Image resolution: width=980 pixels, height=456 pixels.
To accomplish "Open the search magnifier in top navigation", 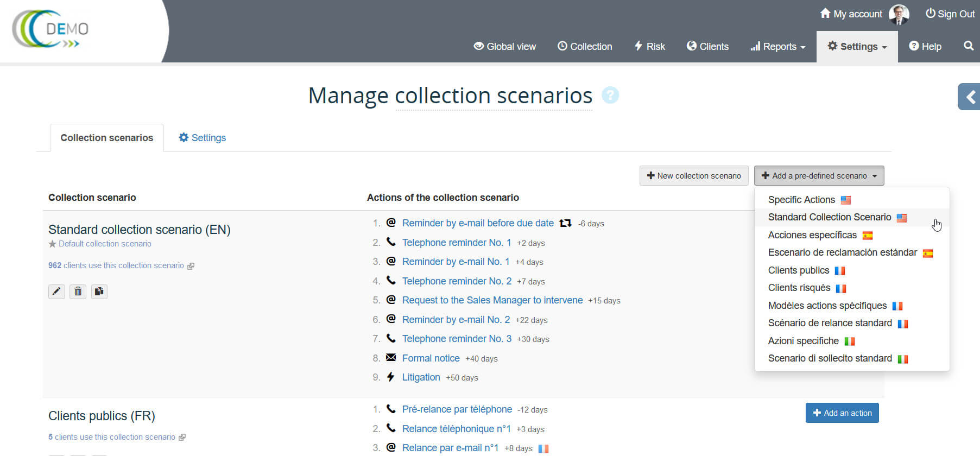I will pos(968,46).
